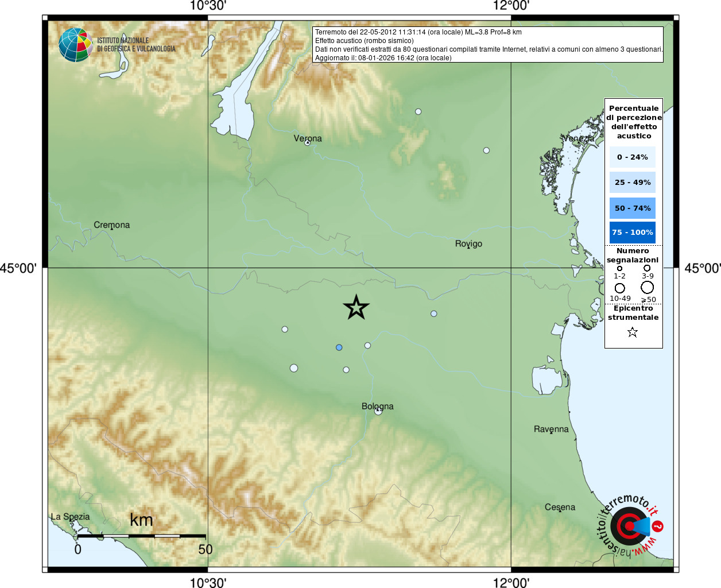
Task: Click the 0 - 24% legend swatch
Action: [x=633, y=157]
